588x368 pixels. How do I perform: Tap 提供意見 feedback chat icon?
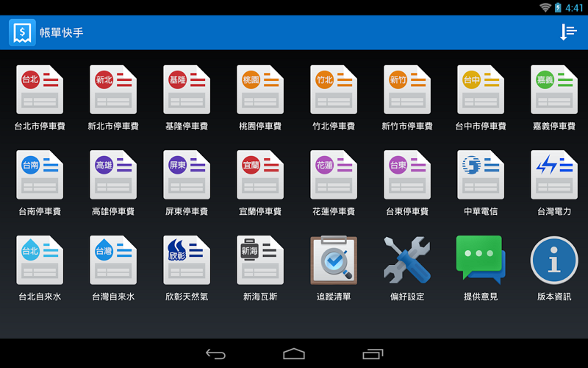click(481, 261)
